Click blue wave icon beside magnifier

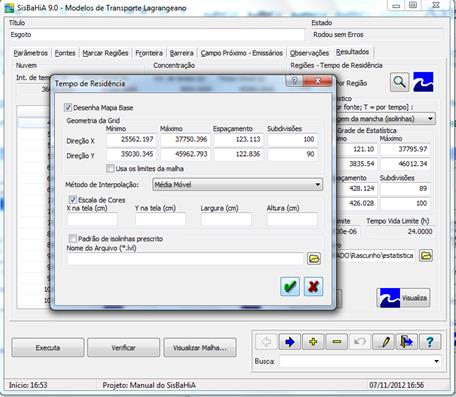point(423,82)
